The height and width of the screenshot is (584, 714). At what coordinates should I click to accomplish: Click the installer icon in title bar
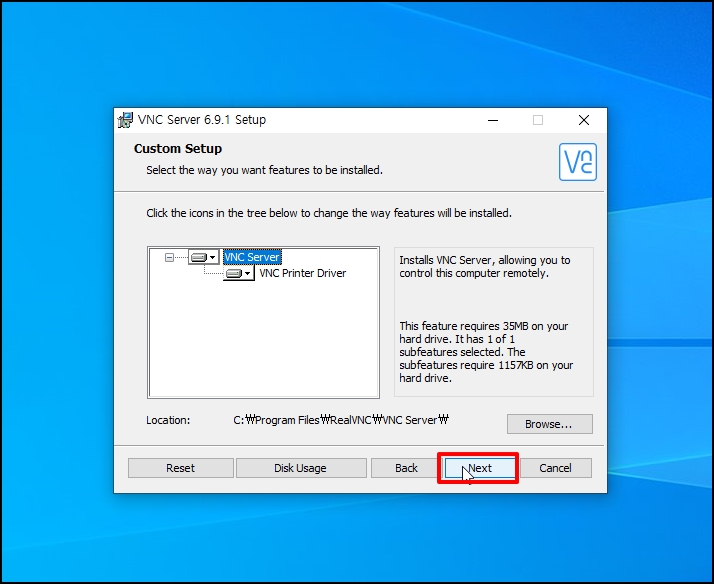click(x=125, y=120)
